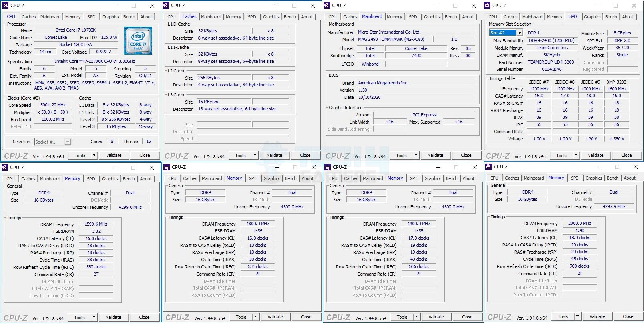Expand the Tools arrow in the Caches window
Screen dimensions: 644x324
(255, 155)
